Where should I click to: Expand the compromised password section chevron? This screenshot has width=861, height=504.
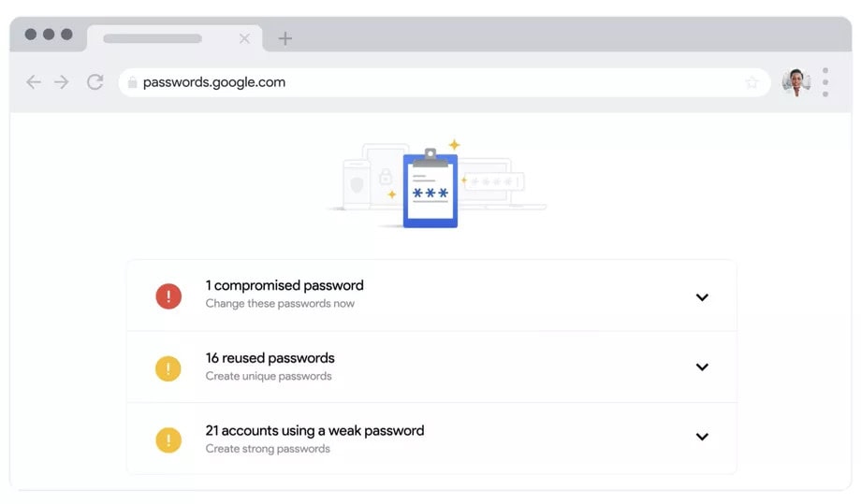[702, 297]
